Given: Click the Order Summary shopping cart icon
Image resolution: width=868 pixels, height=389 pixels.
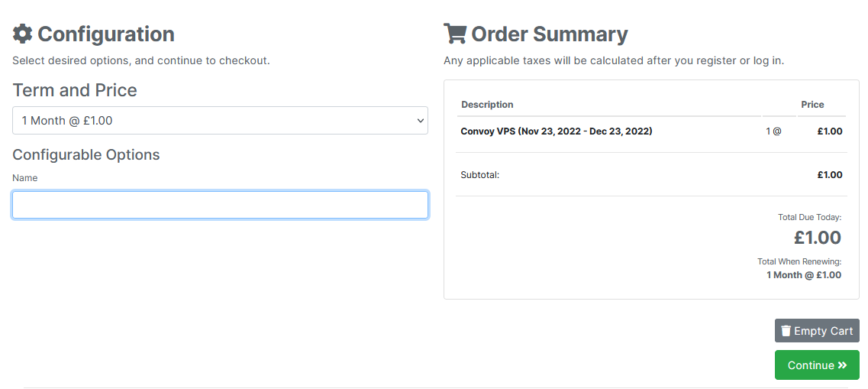Looking at the screenshot, I should point(455,34).
